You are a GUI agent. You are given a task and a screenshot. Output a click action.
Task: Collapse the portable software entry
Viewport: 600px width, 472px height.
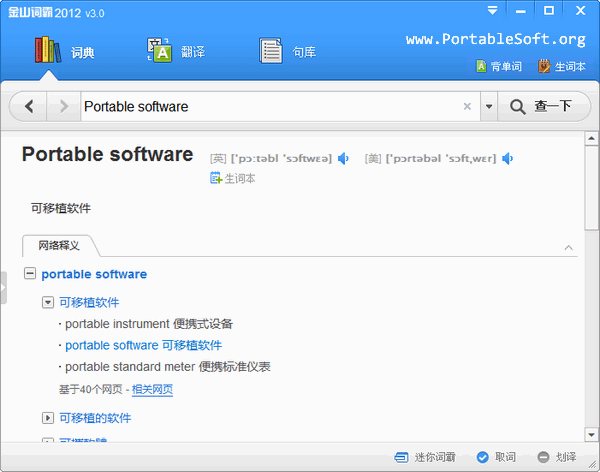(30, 274)
